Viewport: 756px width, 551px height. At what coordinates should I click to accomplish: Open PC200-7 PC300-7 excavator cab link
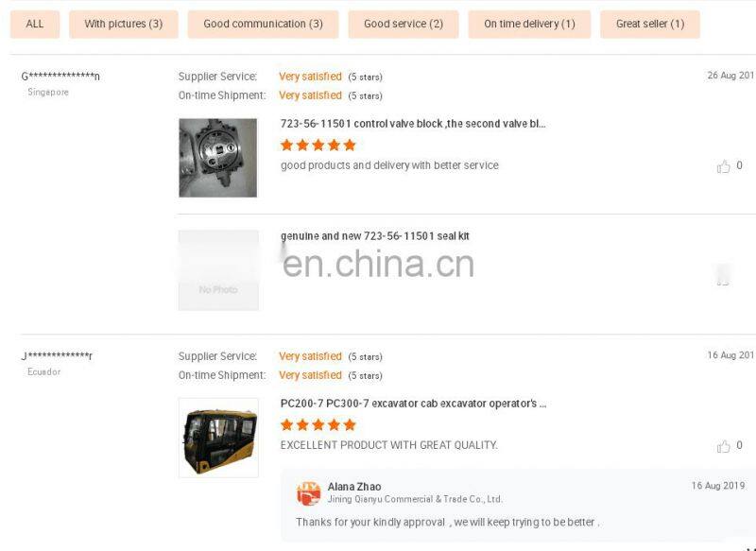tap(413, 404)
